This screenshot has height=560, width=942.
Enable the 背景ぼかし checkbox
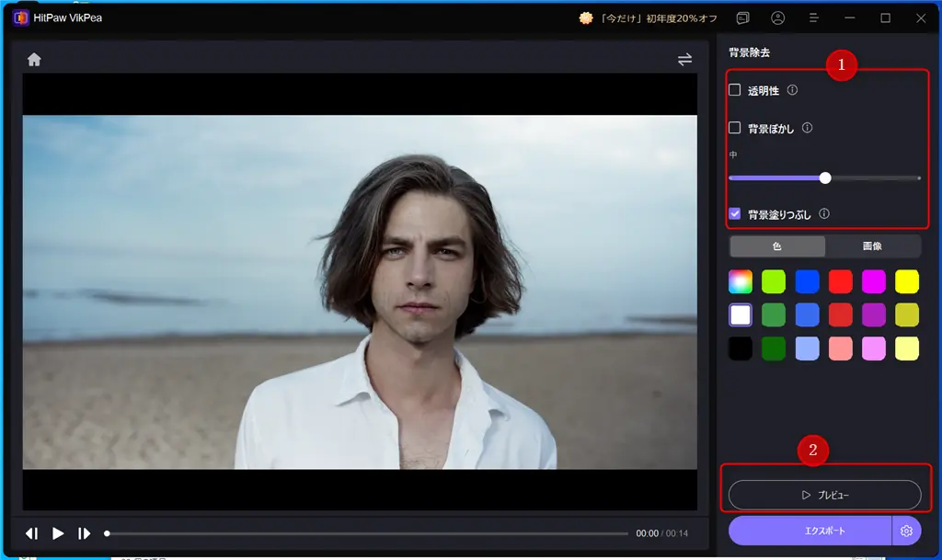pyautogui.click(x=735, y=128)
